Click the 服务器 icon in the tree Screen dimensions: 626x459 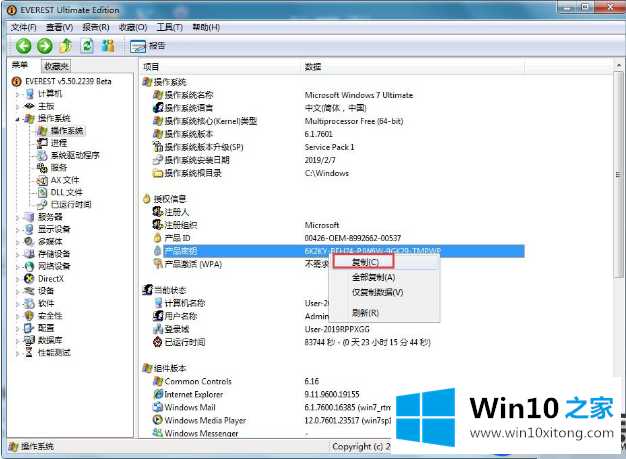(x=29, y=217)
